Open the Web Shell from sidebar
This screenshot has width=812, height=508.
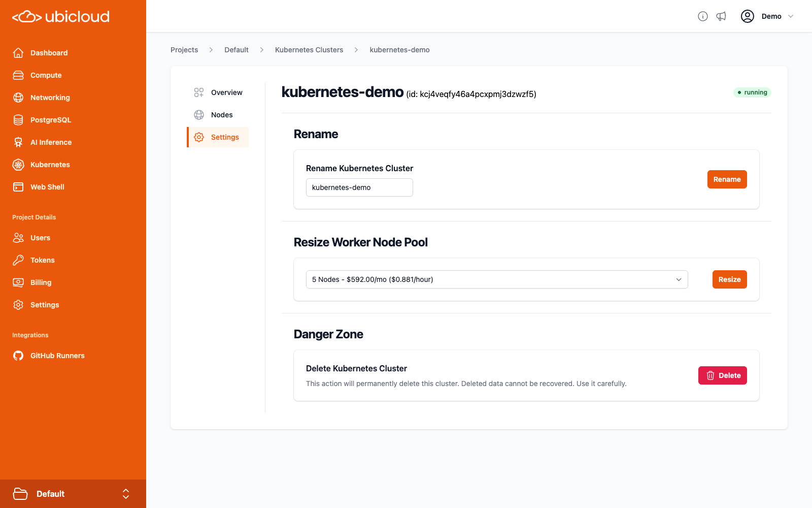pos(47,187)
